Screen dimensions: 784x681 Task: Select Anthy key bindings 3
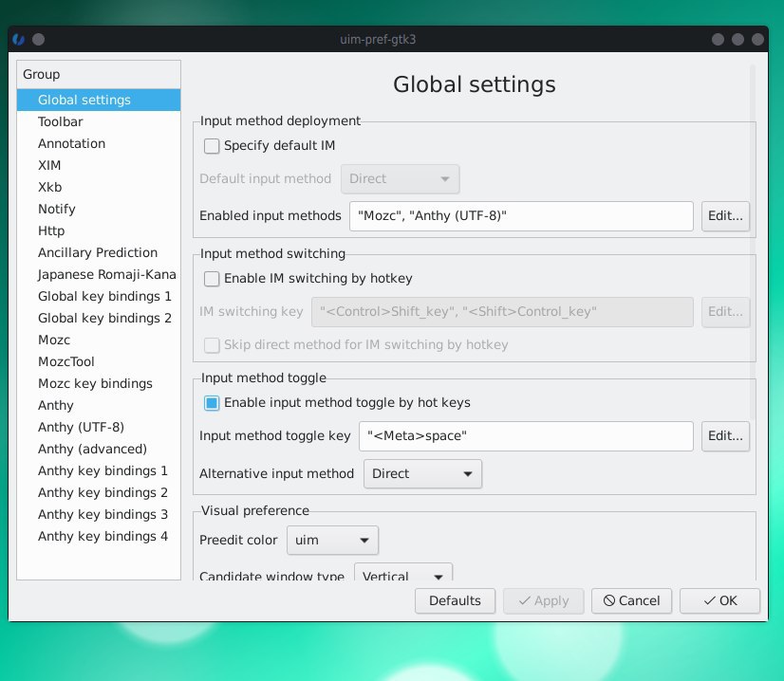[x=99, y=515]
